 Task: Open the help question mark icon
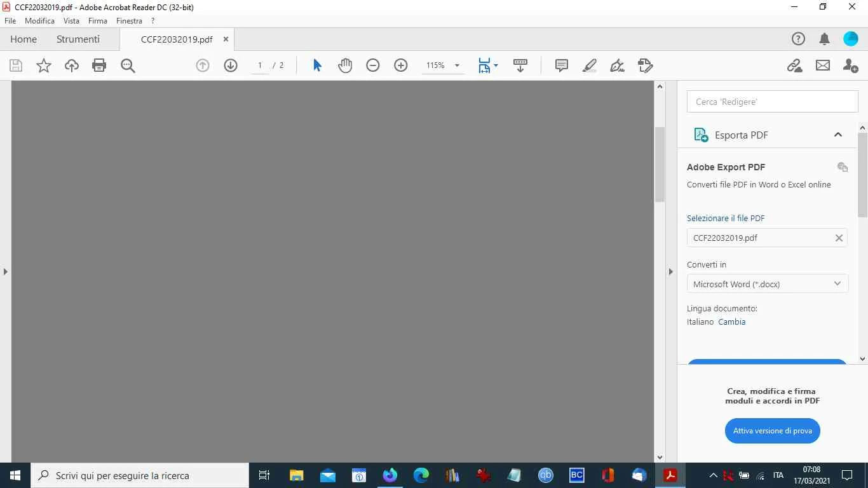point(798,39)
